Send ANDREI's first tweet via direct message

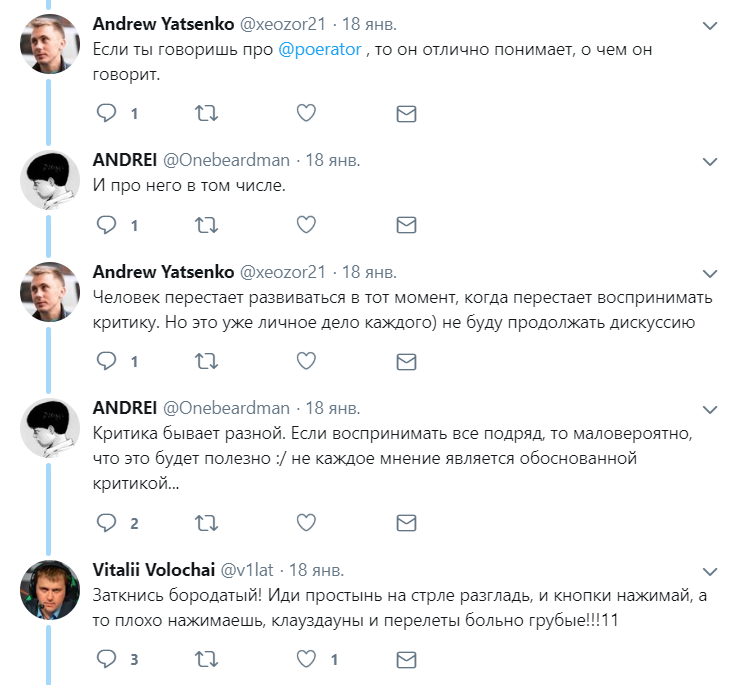click(406, 225)
